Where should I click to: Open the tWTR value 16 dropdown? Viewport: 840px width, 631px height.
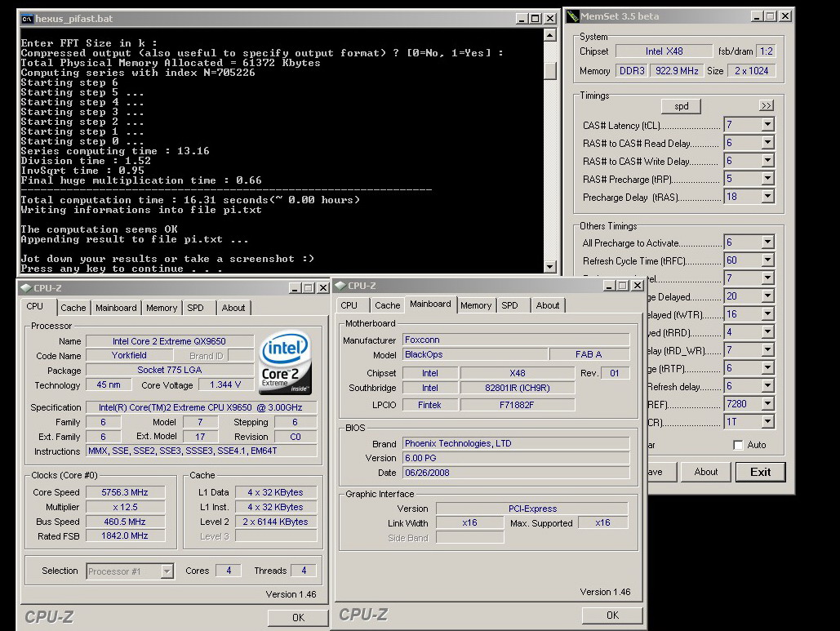[x=767, y=314]
